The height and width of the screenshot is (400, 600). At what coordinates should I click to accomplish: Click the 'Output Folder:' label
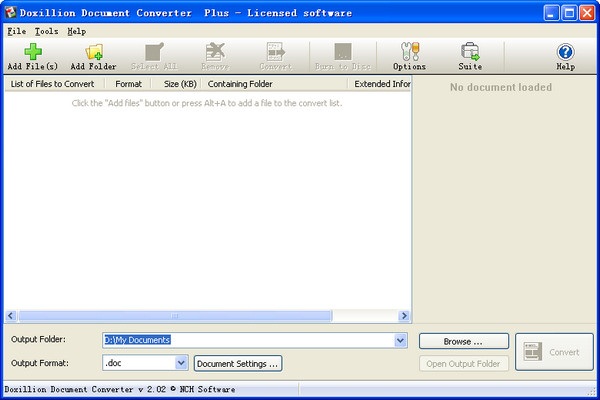(x=38, y=340)
